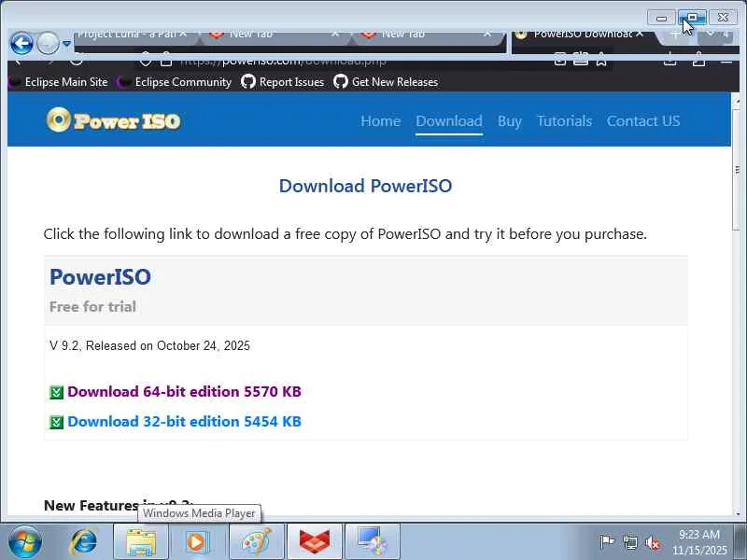Open Windows Media Player from the taskbar
Screen dimensions: 747x560
pos(198,542)
